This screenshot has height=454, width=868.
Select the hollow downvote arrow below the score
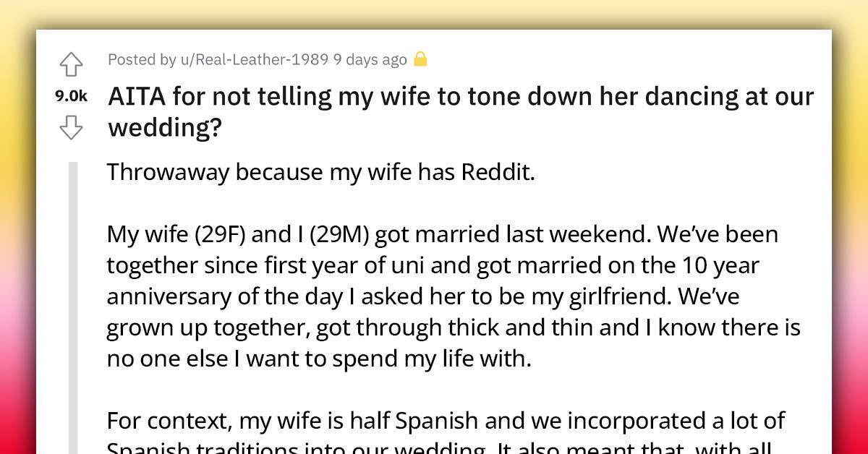pos(70,127)
